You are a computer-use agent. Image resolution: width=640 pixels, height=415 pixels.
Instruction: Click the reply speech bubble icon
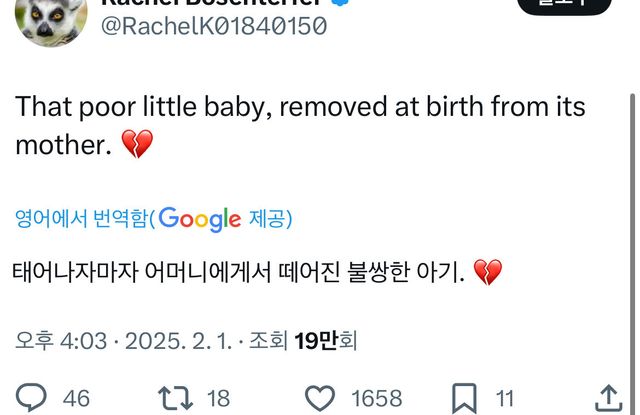click(x=32, y=397)
